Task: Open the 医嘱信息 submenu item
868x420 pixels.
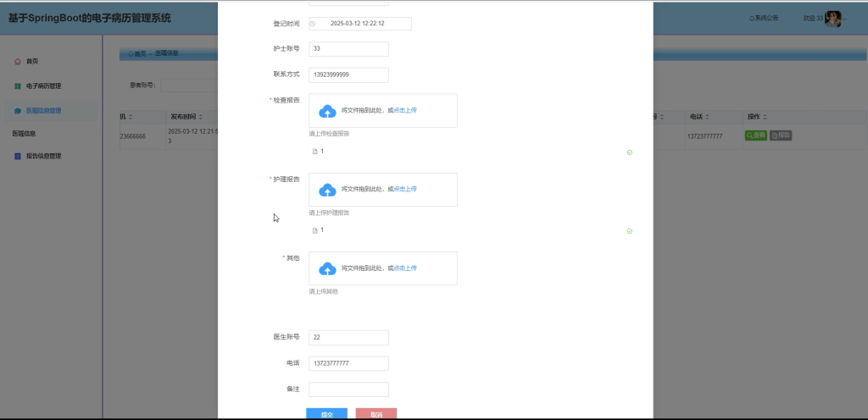Action: point(24,134)
